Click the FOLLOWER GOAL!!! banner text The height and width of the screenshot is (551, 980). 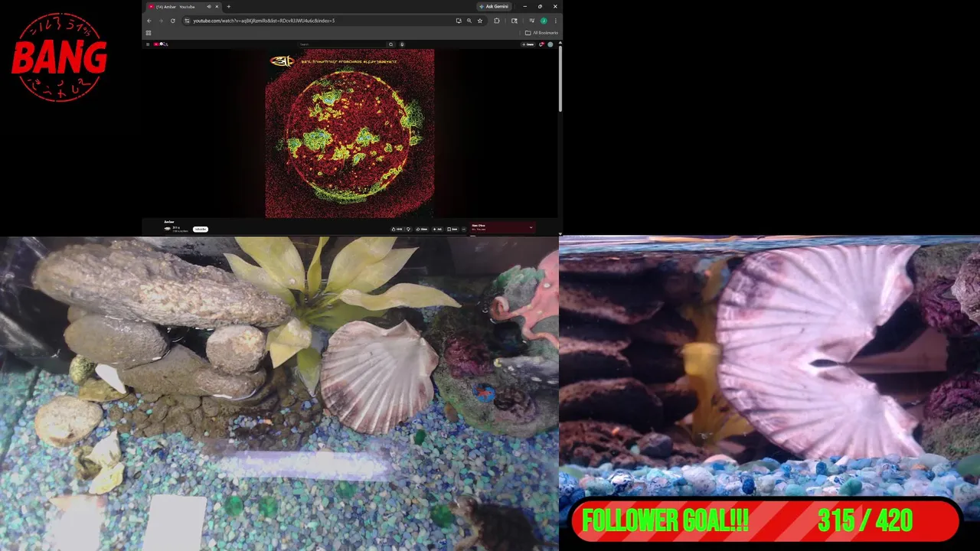click(x=665, y=521)
